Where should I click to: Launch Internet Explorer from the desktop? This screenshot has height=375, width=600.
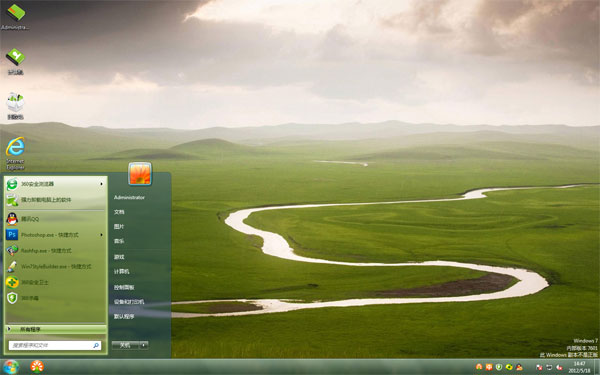[x=15, y=153]
